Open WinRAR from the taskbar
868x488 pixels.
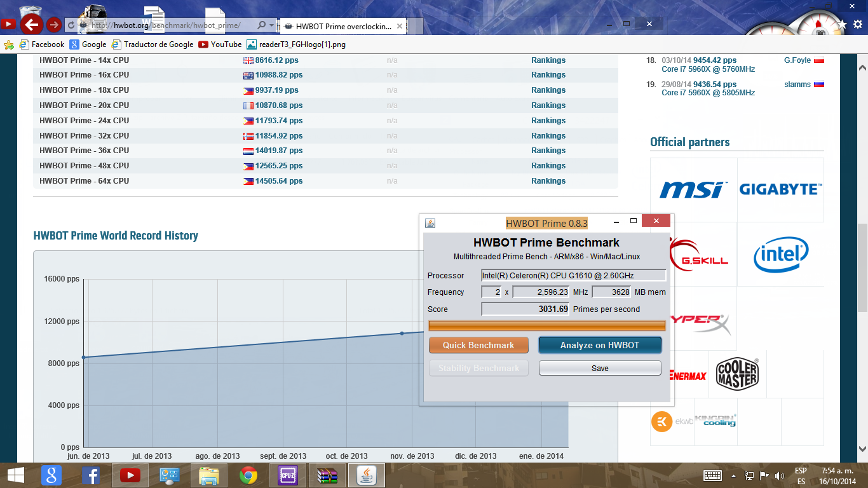point(327,475)
